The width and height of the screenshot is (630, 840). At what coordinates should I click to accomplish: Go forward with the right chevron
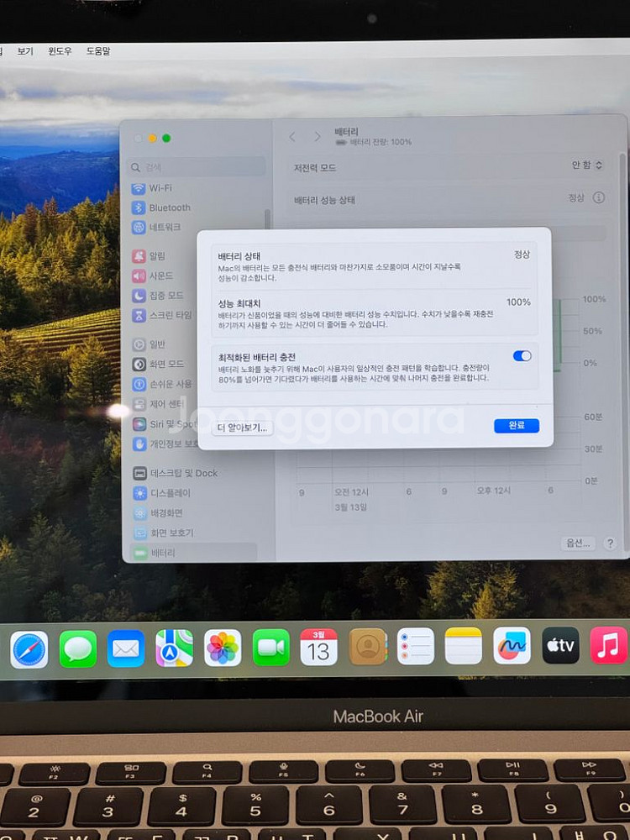[318, 137]
